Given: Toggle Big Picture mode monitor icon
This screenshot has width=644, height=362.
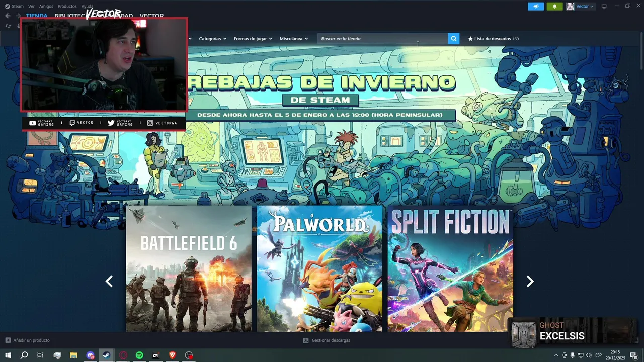Looking at the screenshot, I should (x=604, y=6).
